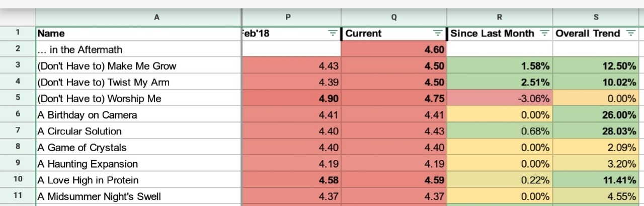This screenshot has width=644, height=206.
Task: Click the Name header cell
Action: (x=139, y=33)
